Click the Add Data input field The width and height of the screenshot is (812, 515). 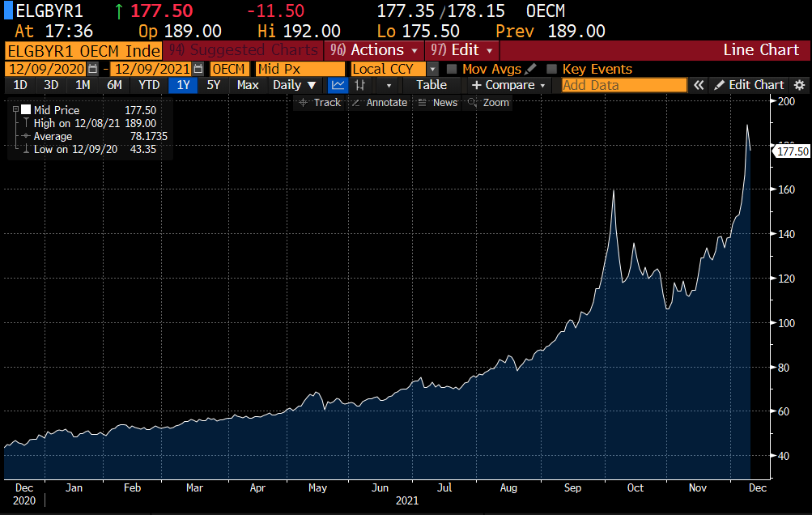click(623, 85)
